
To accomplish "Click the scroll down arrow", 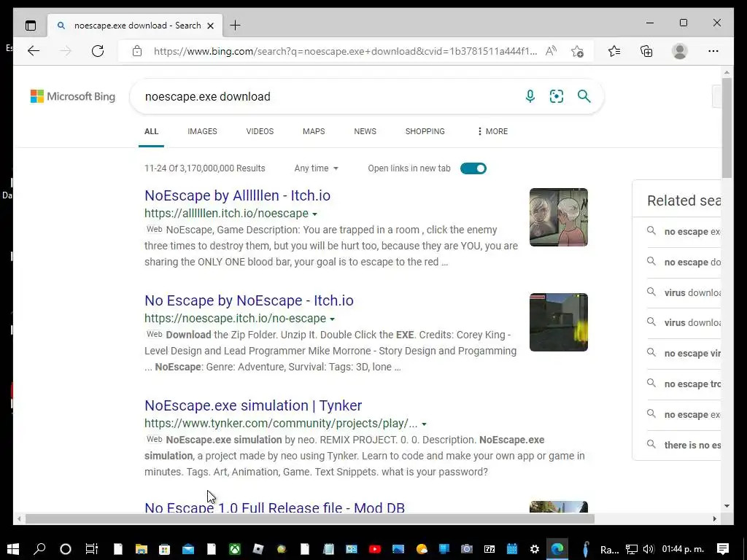I will point(727,506).
